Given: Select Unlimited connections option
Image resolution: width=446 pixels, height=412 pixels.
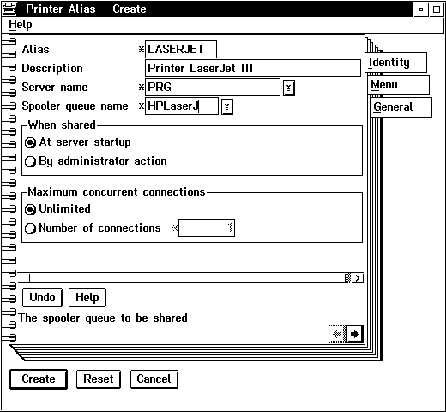Looking at the screenshot, I should (x=58, y=209).
